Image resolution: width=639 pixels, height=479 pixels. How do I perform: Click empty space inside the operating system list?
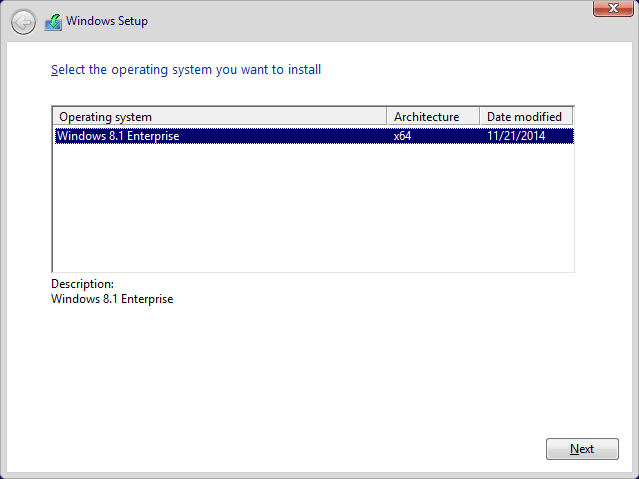point(313,208)
